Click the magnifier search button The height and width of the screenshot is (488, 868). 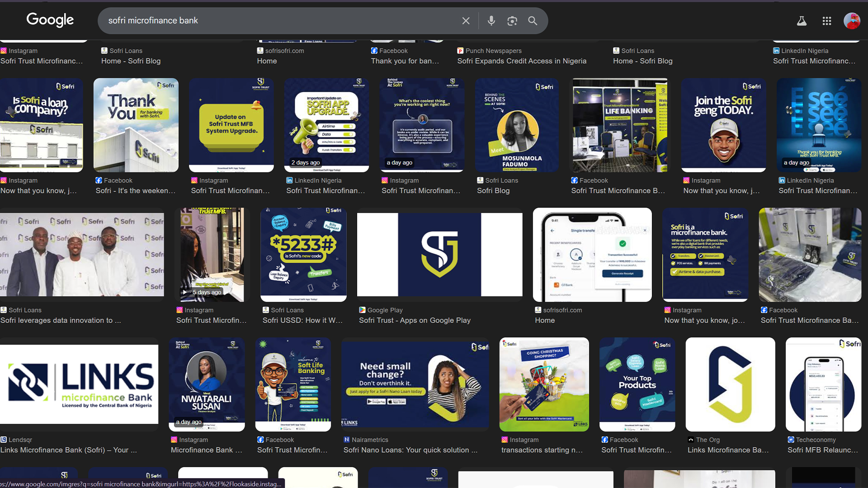click(x=533, y=21)
